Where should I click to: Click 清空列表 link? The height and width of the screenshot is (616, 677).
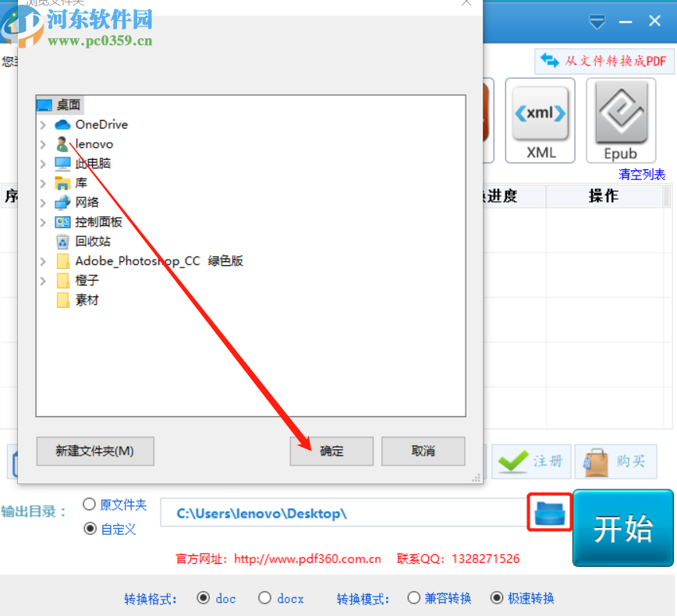(x=642, y=175)
